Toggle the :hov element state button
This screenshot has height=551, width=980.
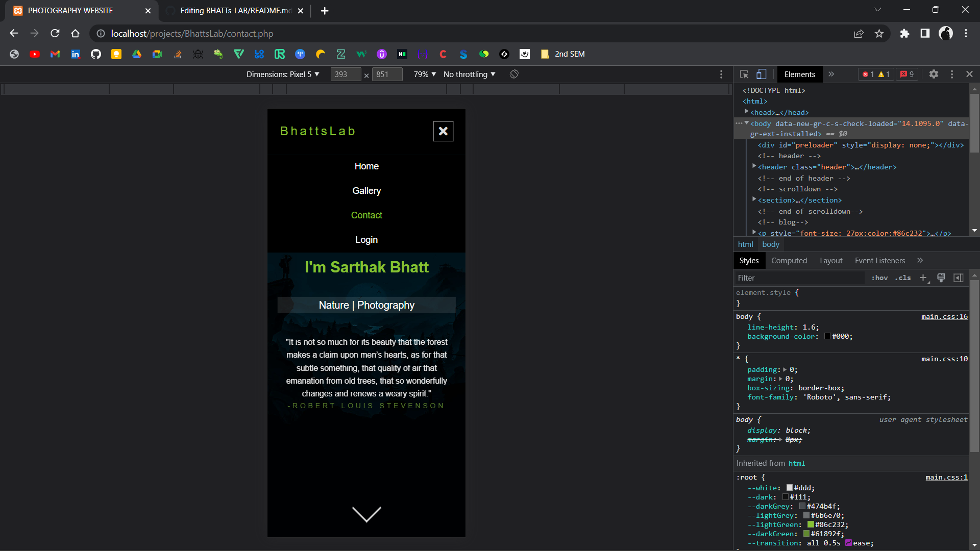[879, 278]
